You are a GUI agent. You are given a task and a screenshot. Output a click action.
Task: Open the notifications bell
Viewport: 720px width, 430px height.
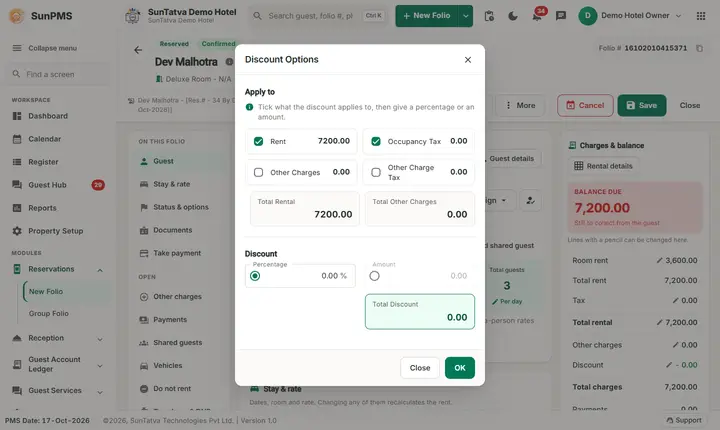pos(537,16)
